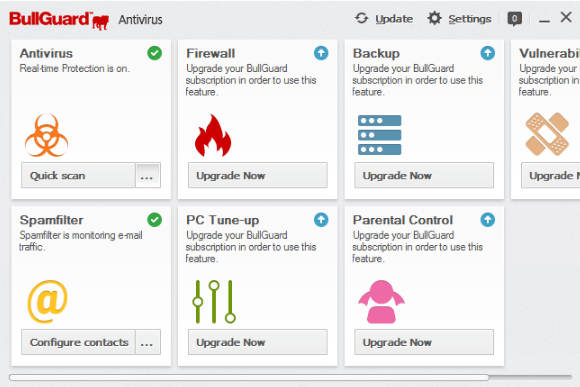Click the Antivirus product label beside the logo
The height and width of the screenshot is (387, 580).
pos(140,20)
